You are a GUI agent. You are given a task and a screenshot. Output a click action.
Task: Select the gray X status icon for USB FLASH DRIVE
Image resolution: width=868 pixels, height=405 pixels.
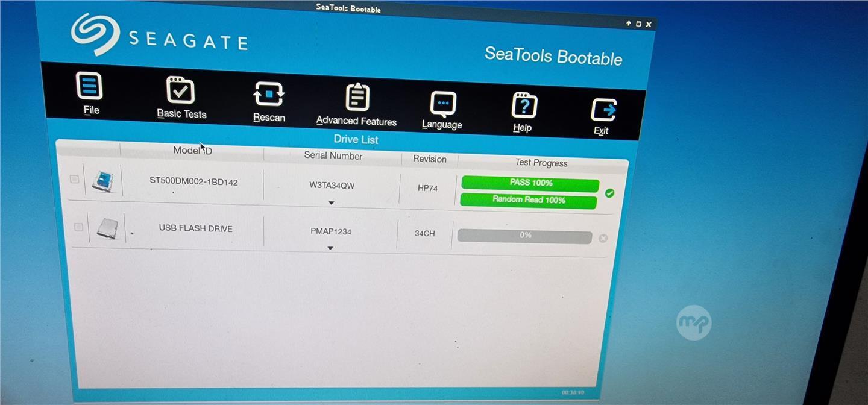[603, 238]
